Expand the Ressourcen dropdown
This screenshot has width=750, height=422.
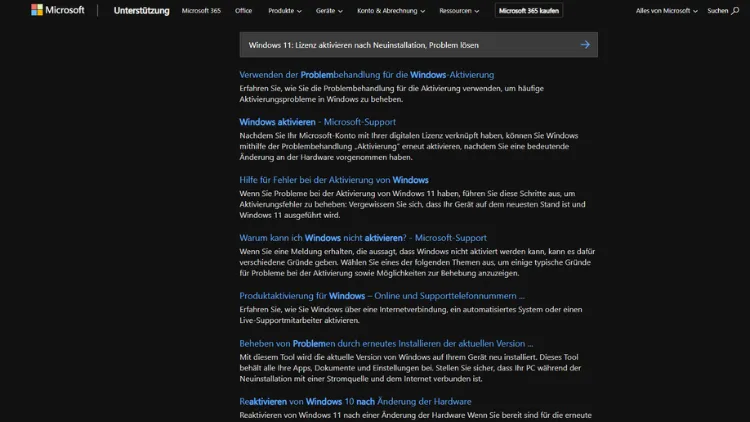click(459, 11)
